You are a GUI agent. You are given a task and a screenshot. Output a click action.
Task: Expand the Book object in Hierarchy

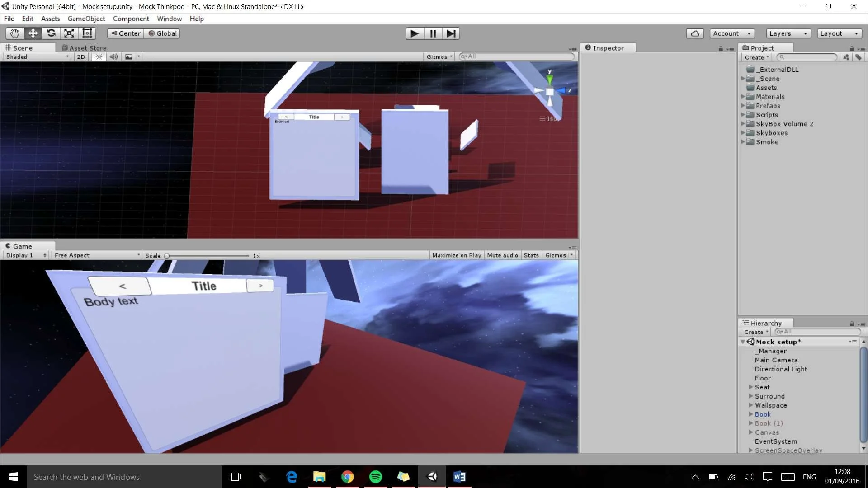tap(750, 414)
